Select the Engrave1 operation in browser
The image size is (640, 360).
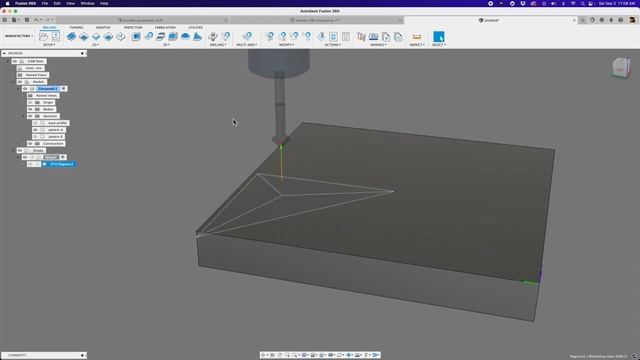59,164
